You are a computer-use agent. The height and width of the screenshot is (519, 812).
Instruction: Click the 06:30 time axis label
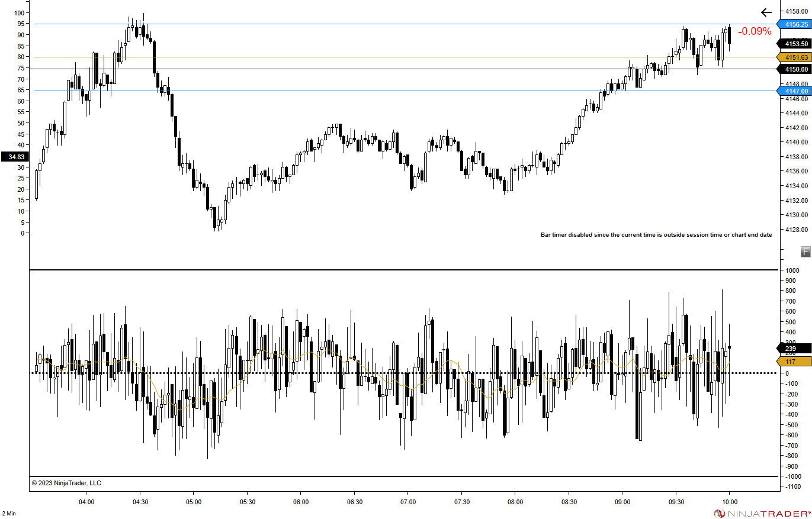[354, 502]
